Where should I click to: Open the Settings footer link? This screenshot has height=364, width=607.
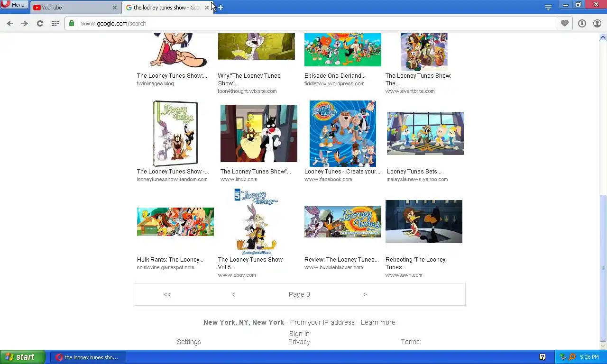pos(189,342)
